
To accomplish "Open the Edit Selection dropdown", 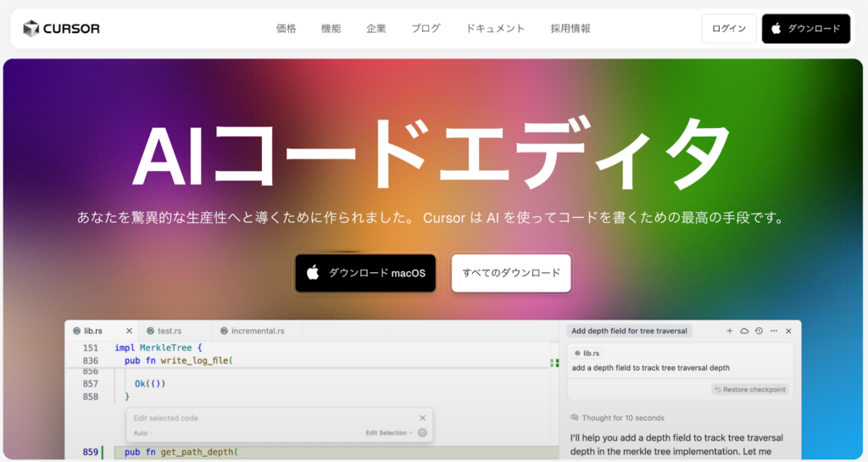I will 389,433.
